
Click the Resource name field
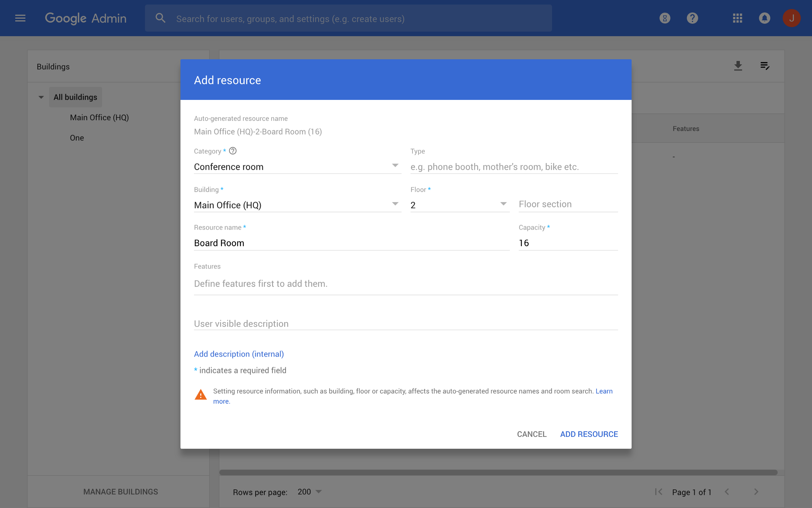click(351, 243)
